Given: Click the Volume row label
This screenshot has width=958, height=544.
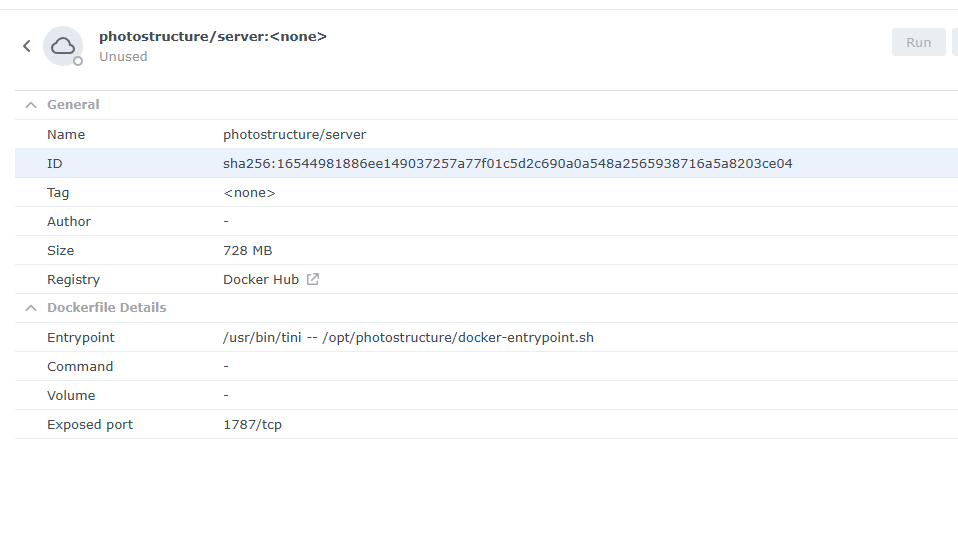Looking at the screenshot, I should [71, 396].
